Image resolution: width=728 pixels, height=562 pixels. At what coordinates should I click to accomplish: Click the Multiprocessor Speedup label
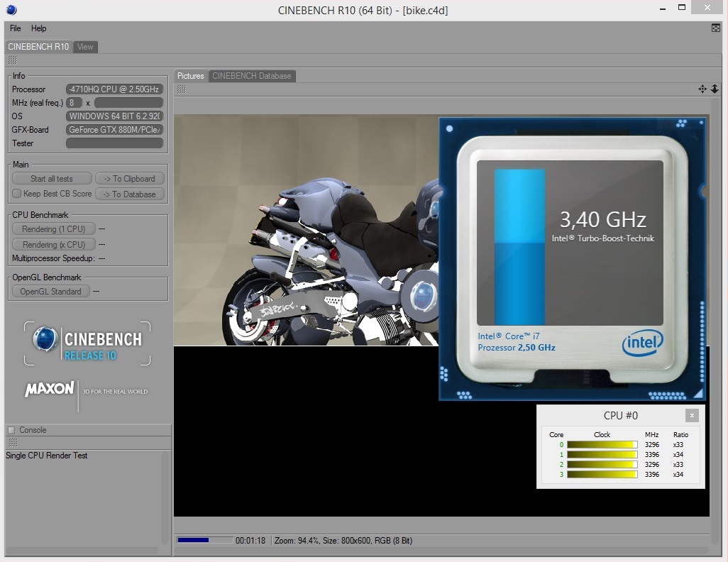(x=53, y=258)
